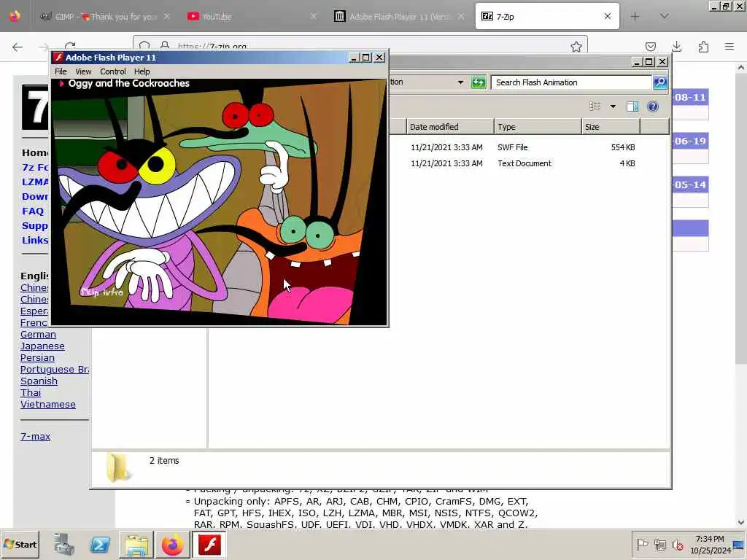This screenshot has height=560, width=747.
Task: Sort by Type column header
Action: coord(538,127)
